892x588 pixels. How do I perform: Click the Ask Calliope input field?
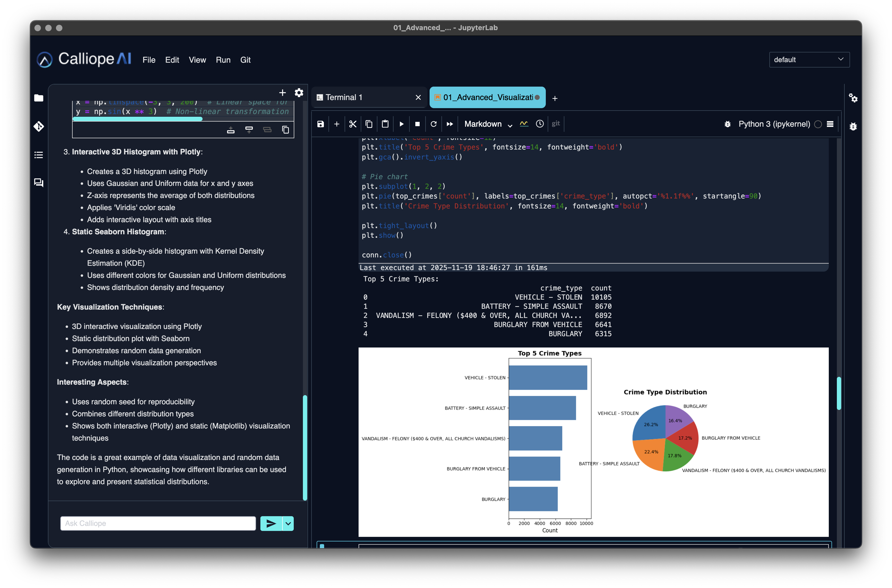(158, 523)
